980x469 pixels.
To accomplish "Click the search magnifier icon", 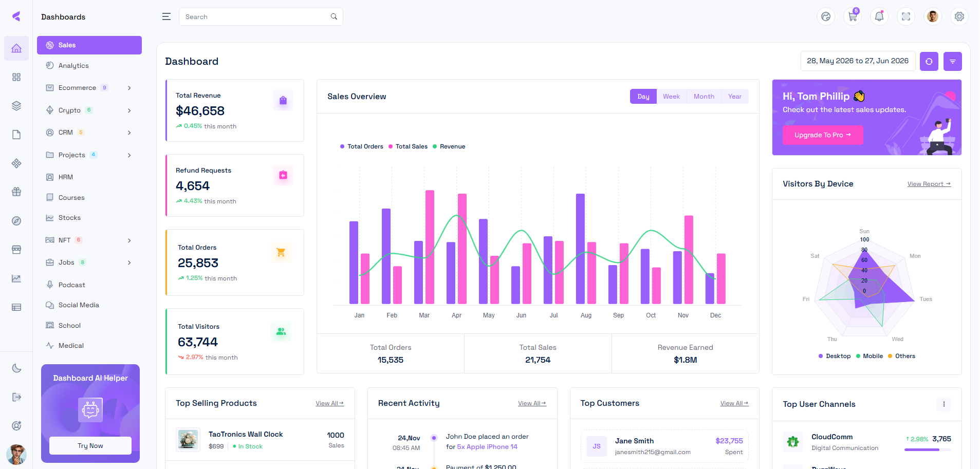I will tap(334, 16).
